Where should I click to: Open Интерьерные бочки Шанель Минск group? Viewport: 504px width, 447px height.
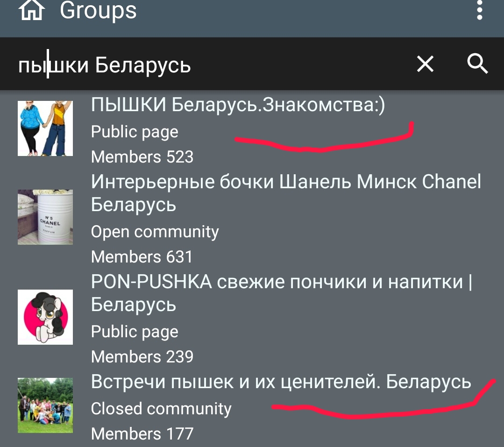[286, 193]
